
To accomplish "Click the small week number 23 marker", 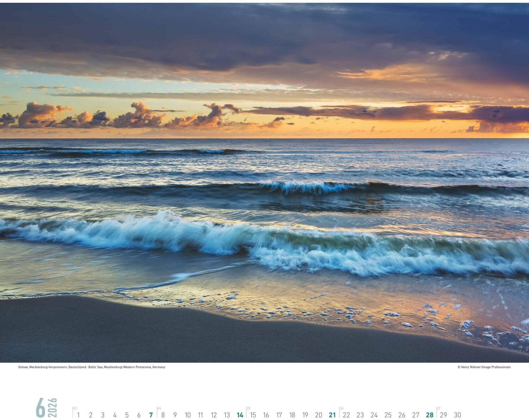I will 75,408.
